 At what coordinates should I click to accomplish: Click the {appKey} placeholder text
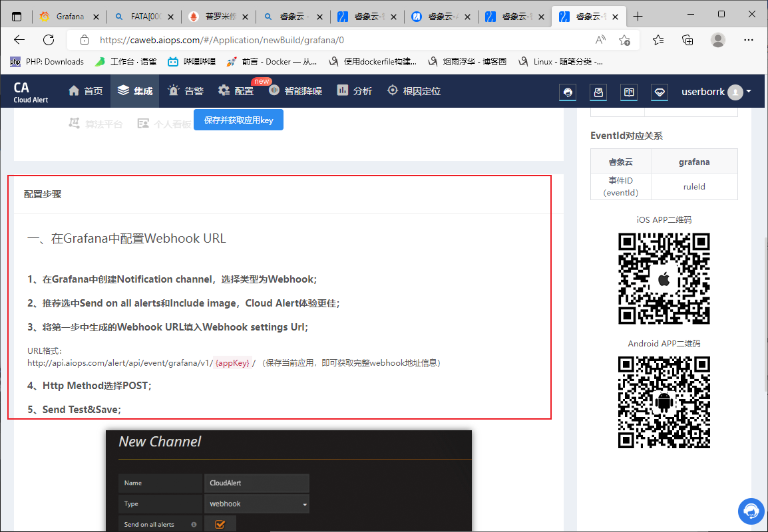(x=233, y=363)
